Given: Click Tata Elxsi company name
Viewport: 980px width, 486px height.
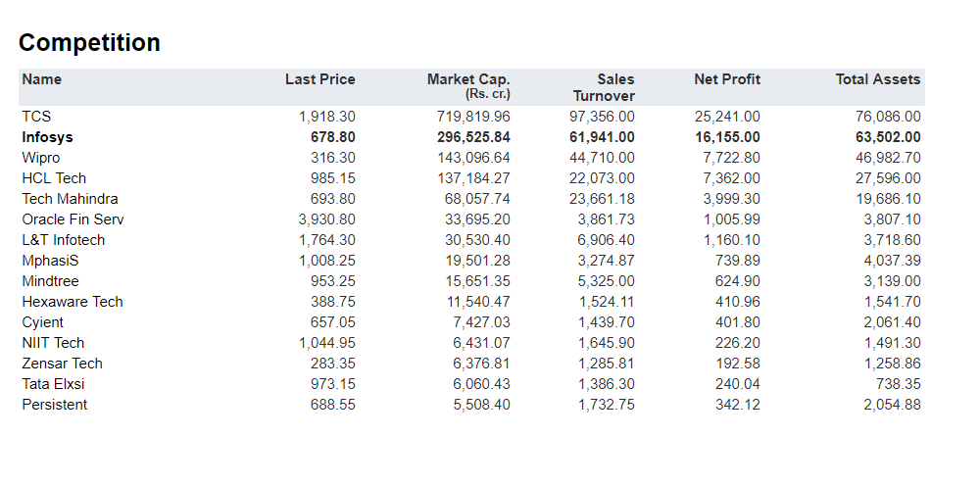Looking at the screenshot, I should coord(53,384).
